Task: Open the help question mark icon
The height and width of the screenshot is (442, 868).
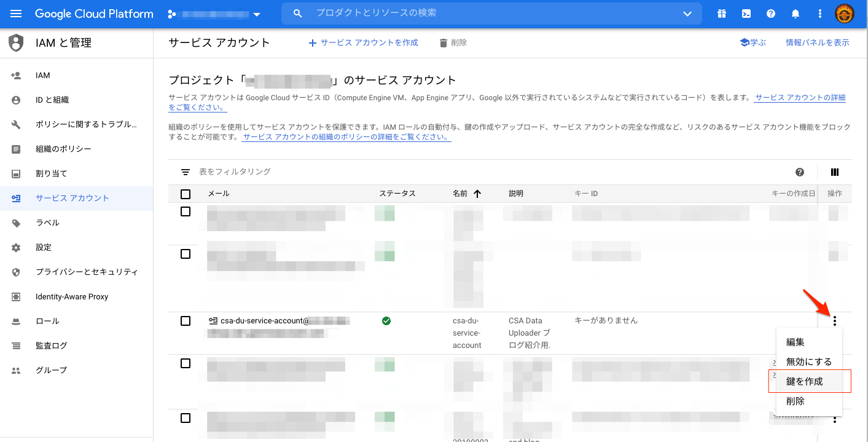Action: click(x=771, y=14)
